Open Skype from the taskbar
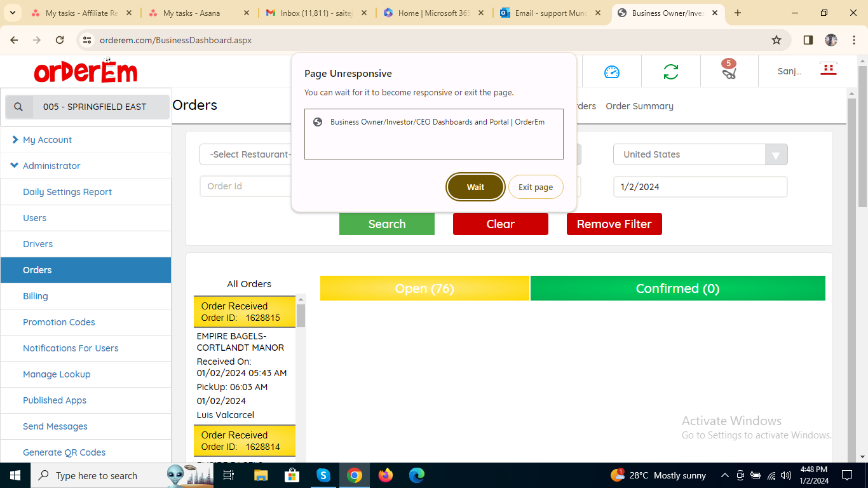Viewport: 868px width, 488px height. [323, 475]
